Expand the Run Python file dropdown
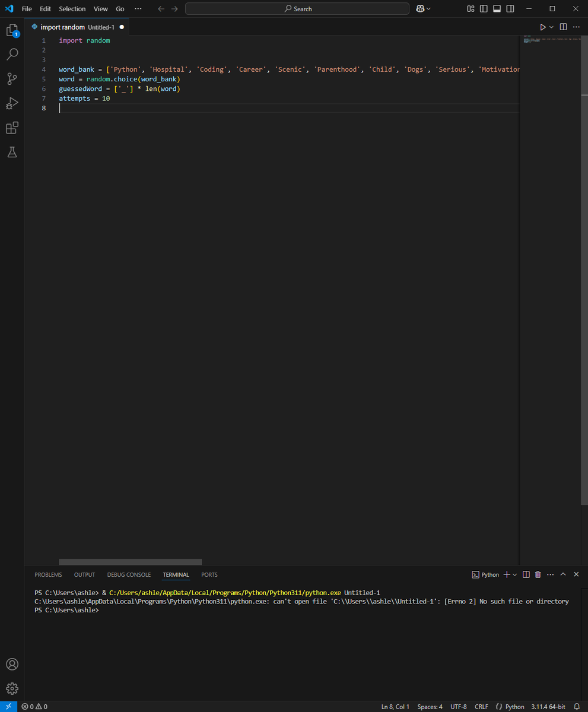 tap(551, 27)
